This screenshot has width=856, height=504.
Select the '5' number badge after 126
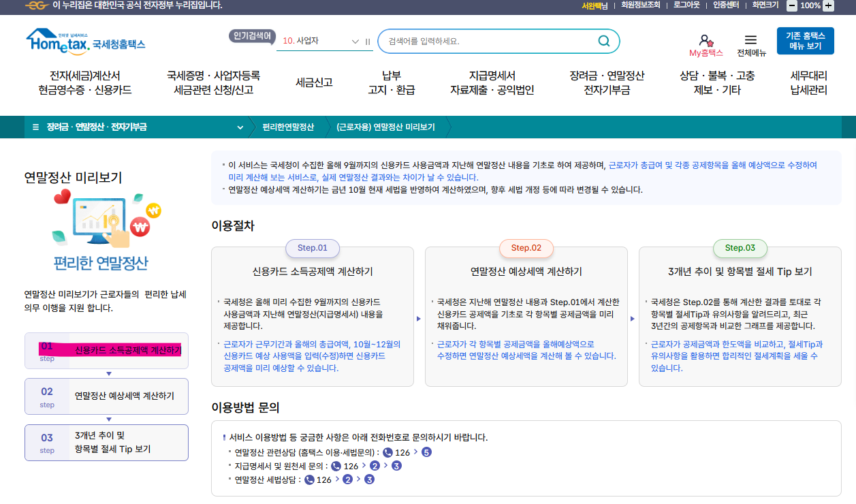[x=426, y=452]
